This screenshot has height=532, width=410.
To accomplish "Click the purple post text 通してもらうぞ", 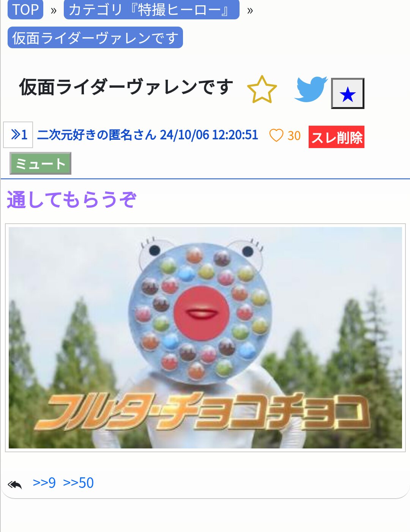I will 71,200.
